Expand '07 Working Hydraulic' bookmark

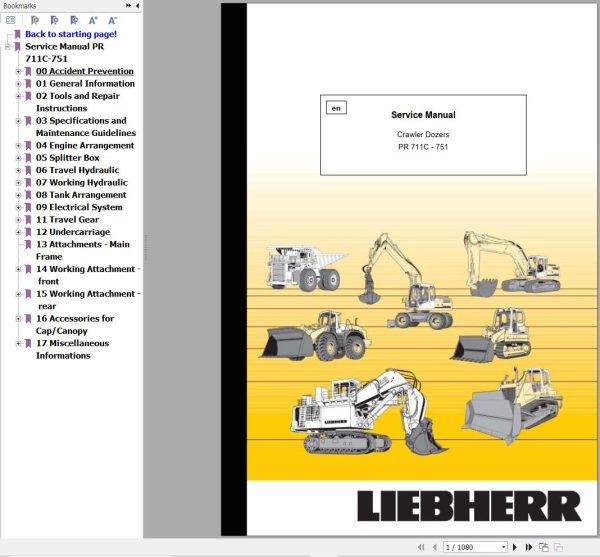(x=18, y=183)
